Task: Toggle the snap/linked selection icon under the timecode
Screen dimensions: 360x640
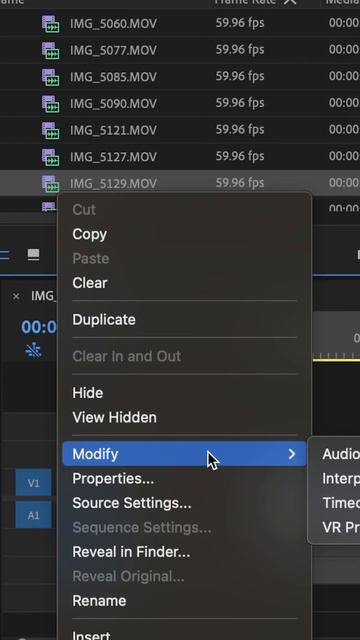Action: pyautogui.click(x=33, y=350)
